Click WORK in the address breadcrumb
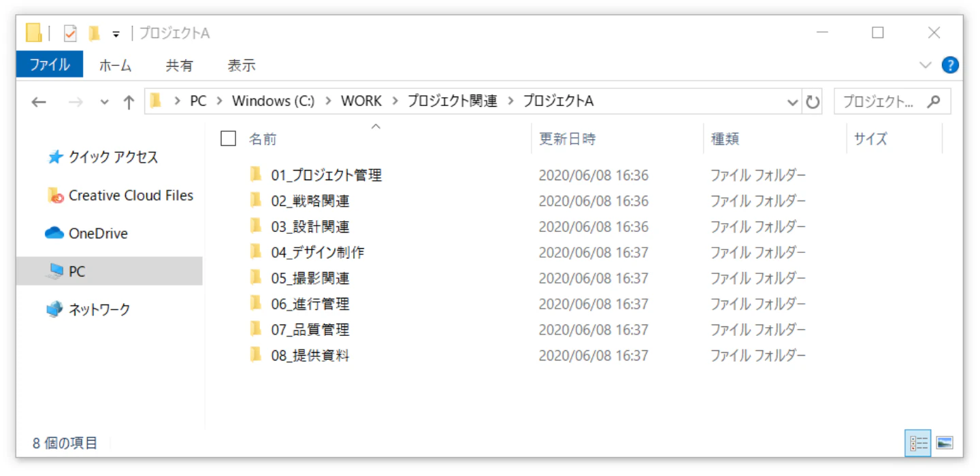980x476 pixels. coord(361,101)
